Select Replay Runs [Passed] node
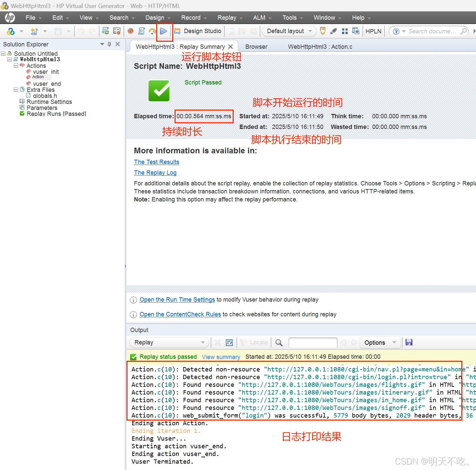 56,114
